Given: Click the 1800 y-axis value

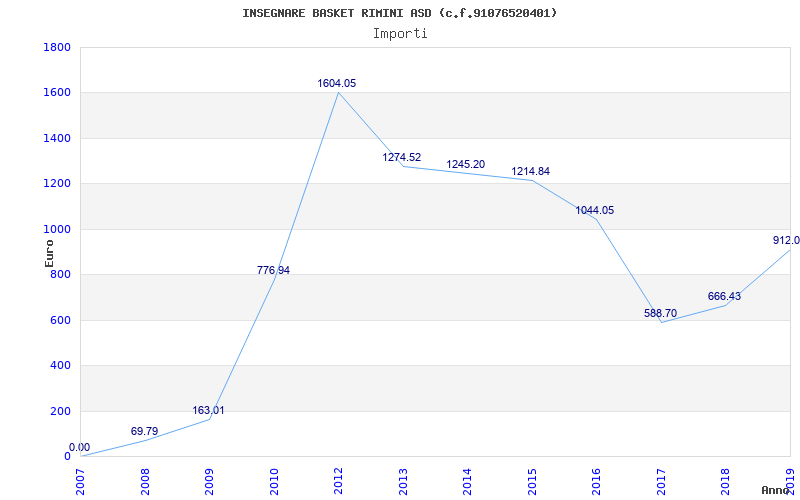Looking at the screenshot, I should 57,47.
